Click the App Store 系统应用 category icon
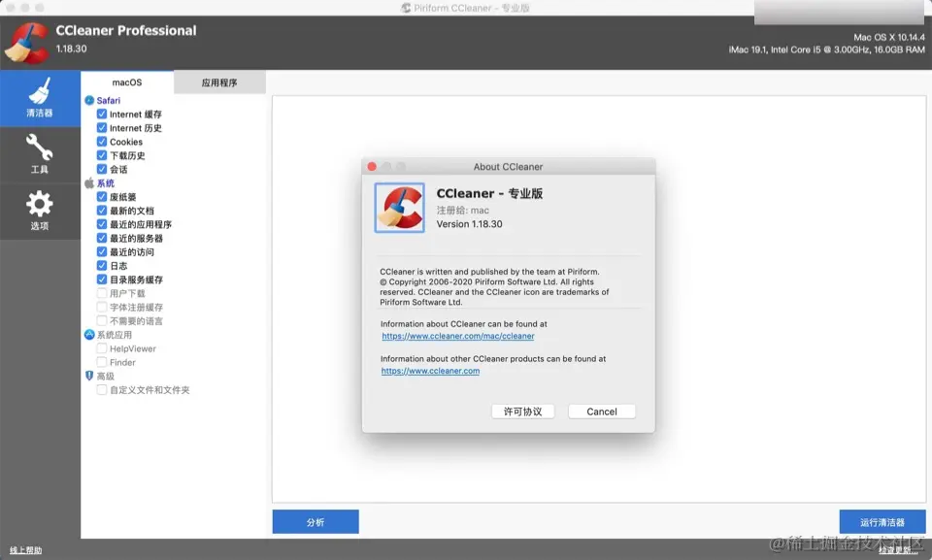The image size is (932, 560). pos(89,335)
